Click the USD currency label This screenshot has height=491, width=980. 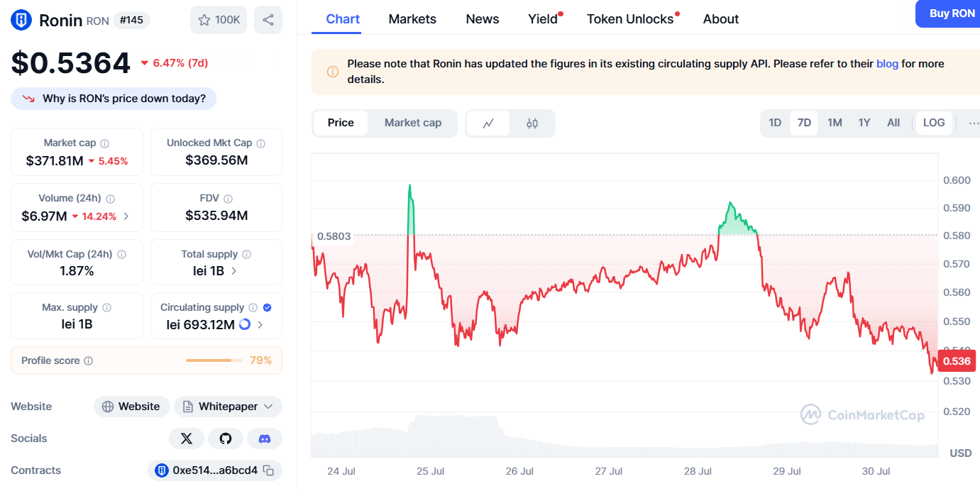point(961,453)
